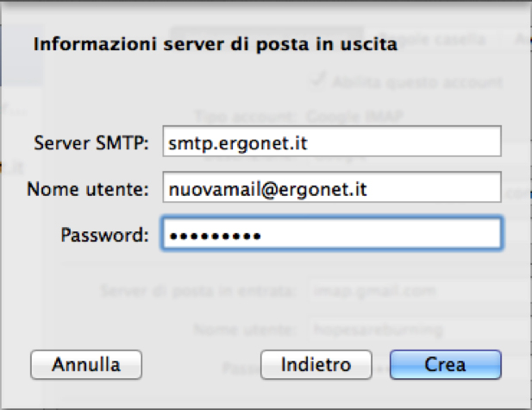Click the dimmed imap.gmail.com server field
532x410 pixels.
coord(414,291)
